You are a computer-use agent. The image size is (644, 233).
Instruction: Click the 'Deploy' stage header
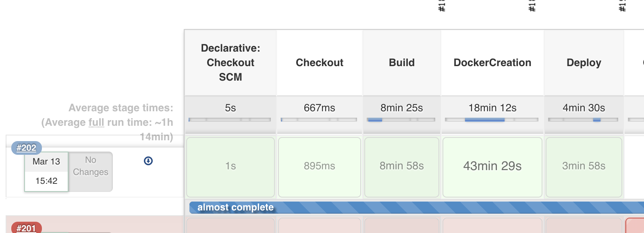pos(584,62)
